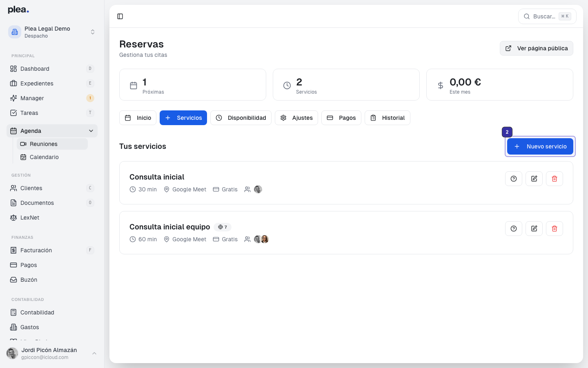The image size is (588, 368).
Task: Delete the Consulta inicial service
Action: click(x=554, y=178)
